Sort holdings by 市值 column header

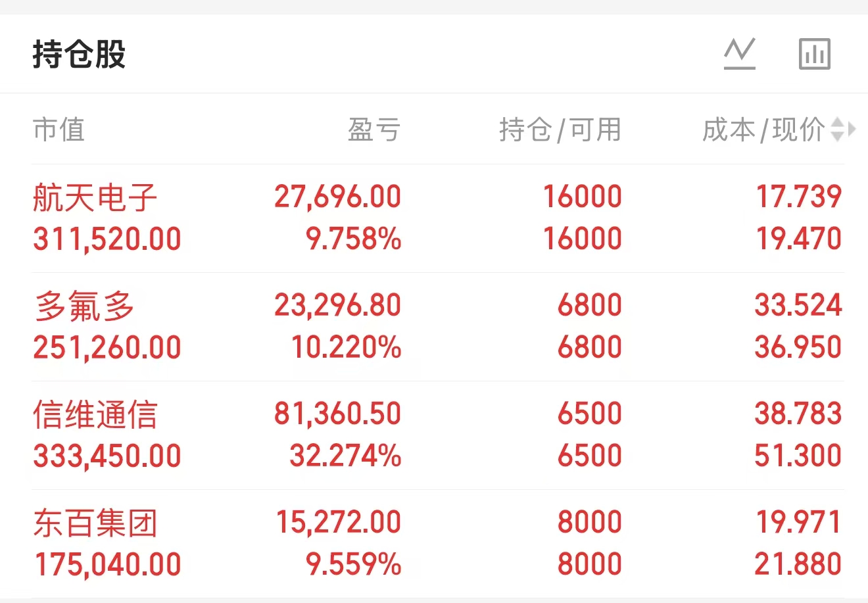point(59,130)
